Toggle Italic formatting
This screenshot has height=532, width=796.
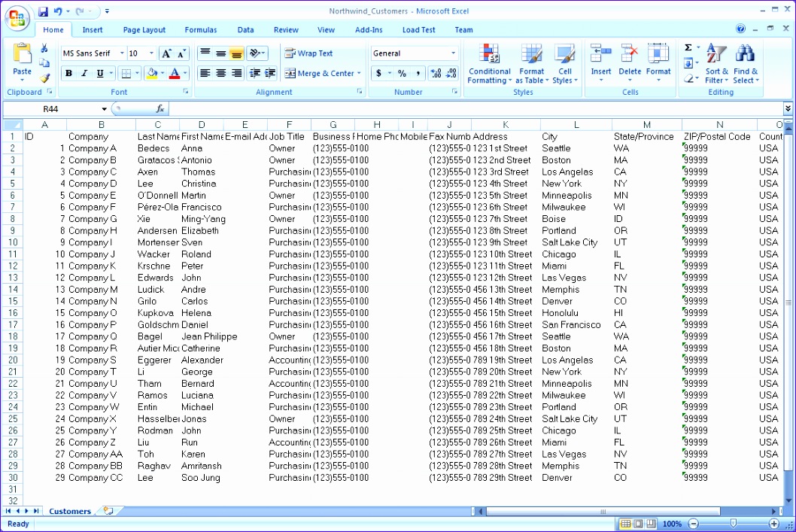(84, 73)
